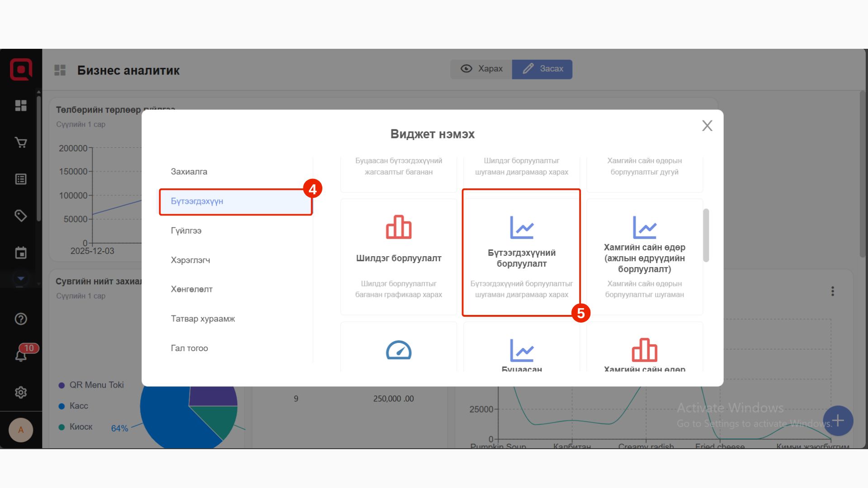Close the Виджет нэмэх dialog
Screen dimensions: 868x488
(x=707, y=126)
